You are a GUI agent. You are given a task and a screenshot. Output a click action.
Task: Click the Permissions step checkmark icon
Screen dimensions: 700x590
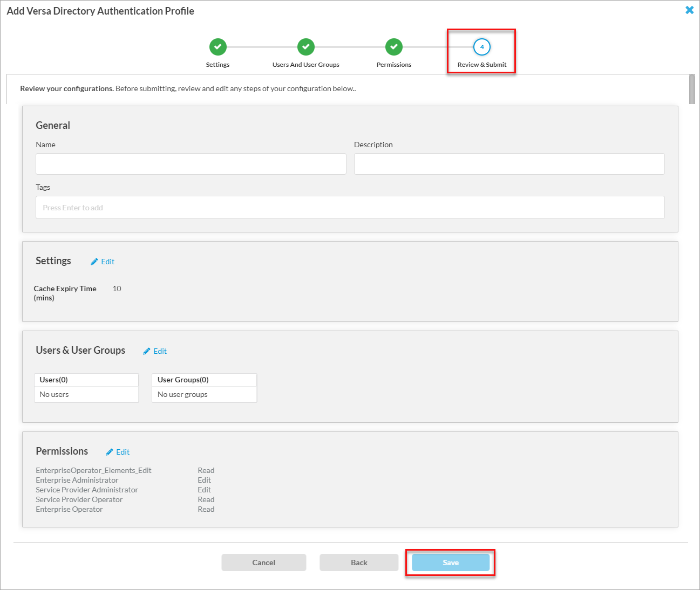[x=393, y=47]
